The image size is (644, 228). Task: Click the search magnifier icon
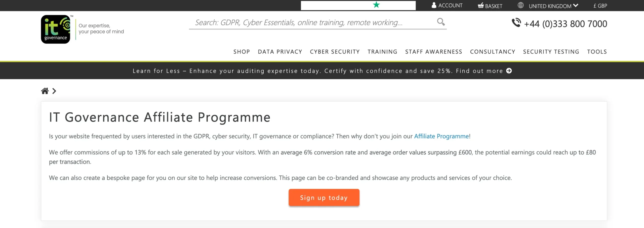(x=441, y=22)
